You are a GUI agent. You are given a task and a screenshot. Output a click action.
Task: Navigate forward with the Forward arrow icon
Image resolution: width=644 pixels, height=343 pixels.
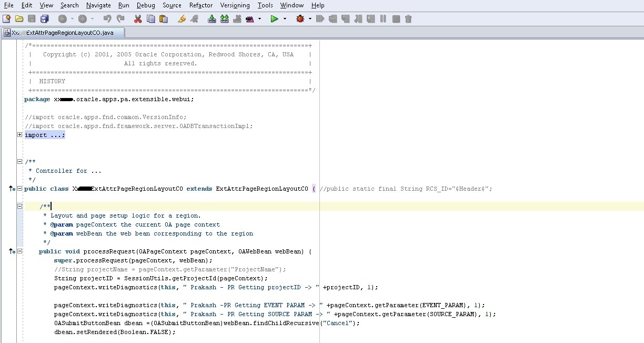tap(82, 19)
